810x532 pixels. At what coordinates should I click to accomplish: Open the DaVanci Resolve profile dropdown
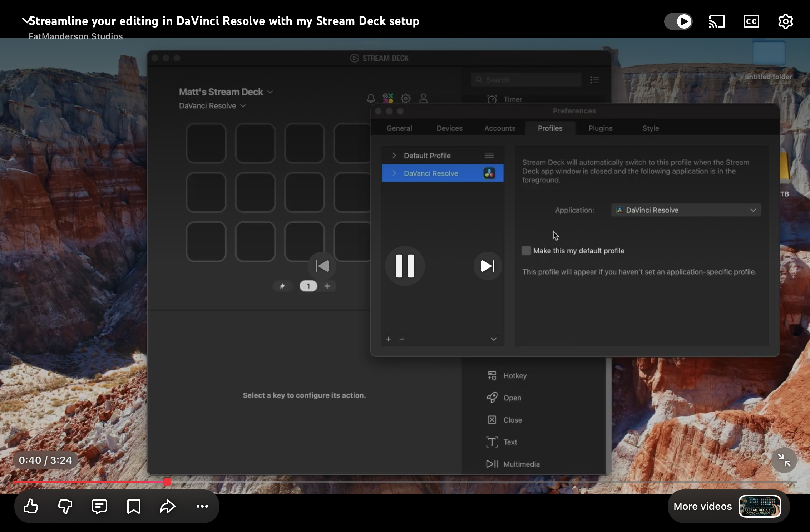pos(212,106)
